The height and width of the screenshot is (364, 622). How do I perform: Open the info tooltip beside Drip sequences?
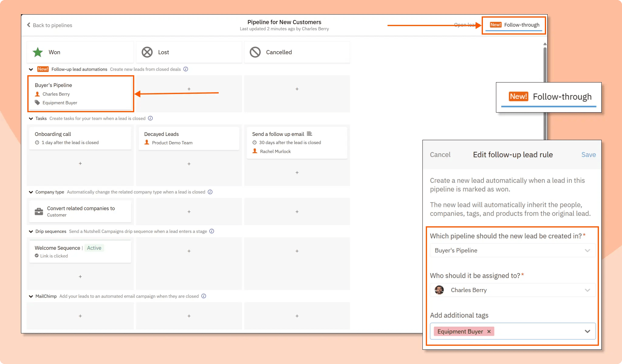[212, 231]
